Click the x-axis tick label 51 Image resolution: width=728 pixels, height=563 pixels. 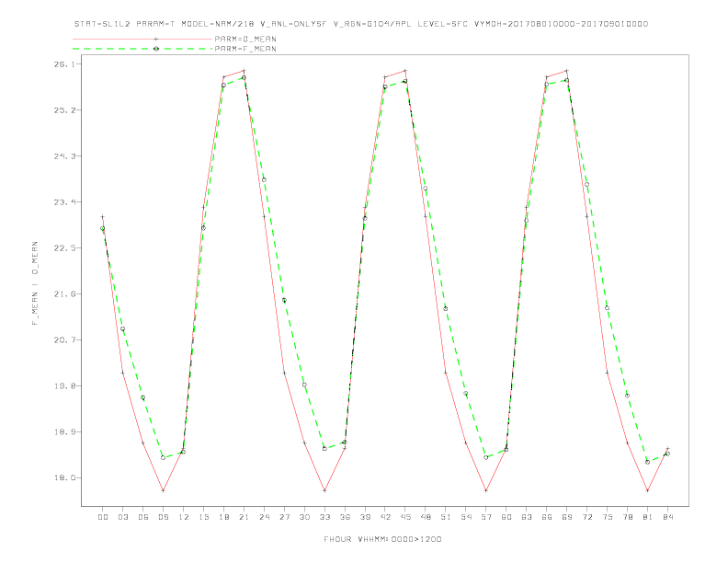point(446,517)
